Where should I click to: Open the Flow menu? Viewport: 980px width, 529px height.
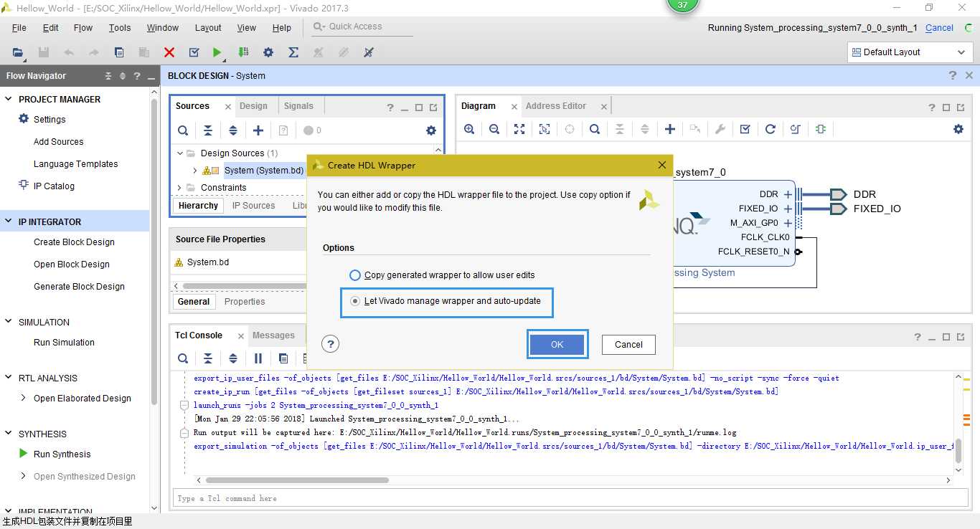click(x=83, y=28)
